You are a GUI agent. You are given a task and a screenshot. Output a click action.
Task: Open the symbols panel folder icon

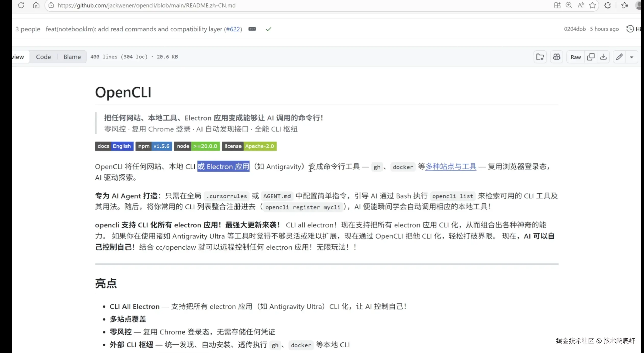[540, 57]
